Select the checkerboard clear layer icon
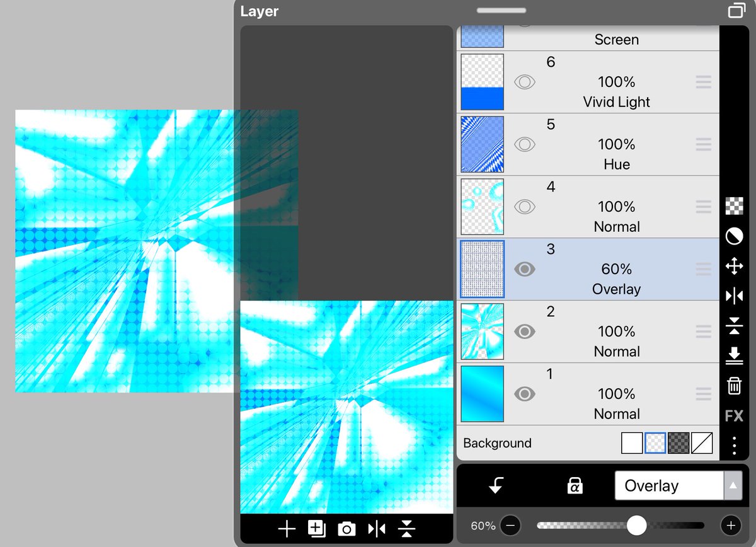756x547 pixels. pyautogui.click(x=735, y=206)
